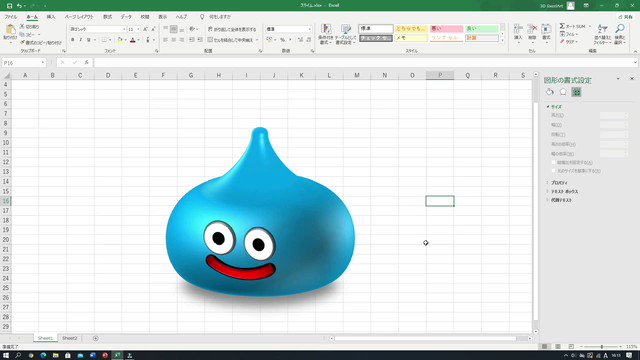Click the Format Painter brush icon
The width and height of the screenshot is (640, 360).
pos(22,42)
